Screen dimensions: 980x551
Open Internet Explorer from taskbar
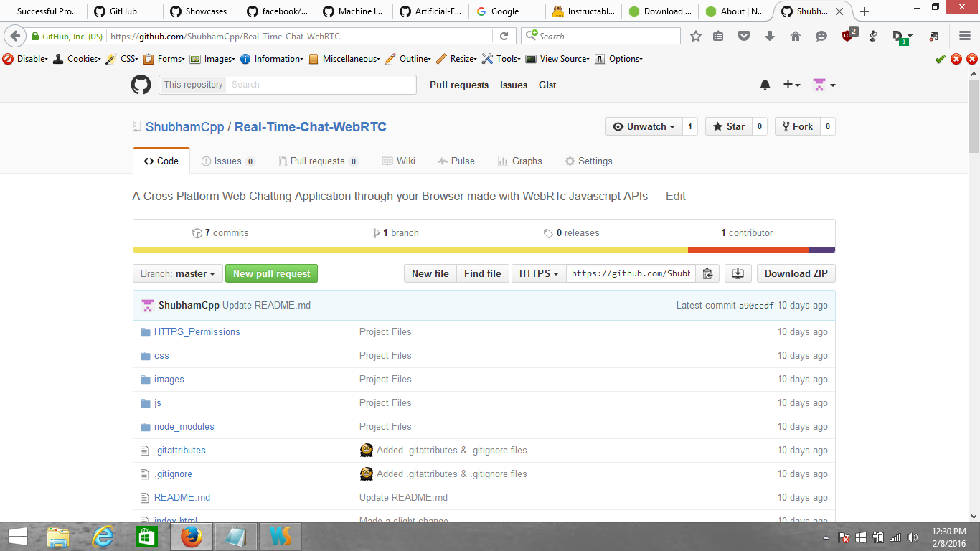pos(103,537)
